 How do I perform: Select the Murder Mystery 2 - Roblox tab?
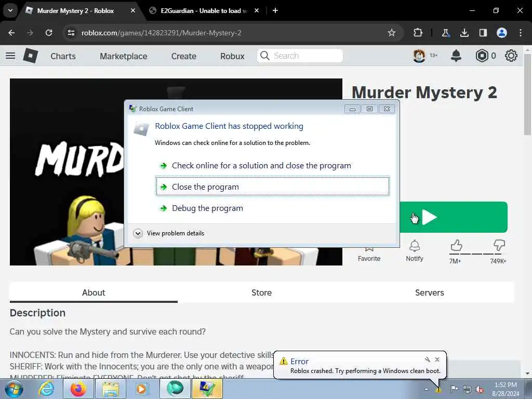pyautogui.click(x=75, y=11)
